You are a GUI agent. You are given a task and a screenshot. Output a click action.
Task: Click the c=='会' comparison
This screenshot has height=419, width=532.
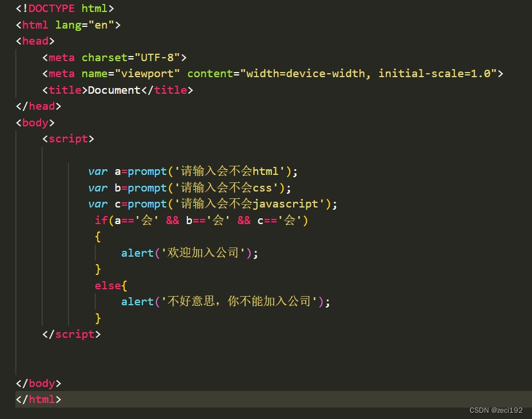pyautogui.click(x=279, y=220)
